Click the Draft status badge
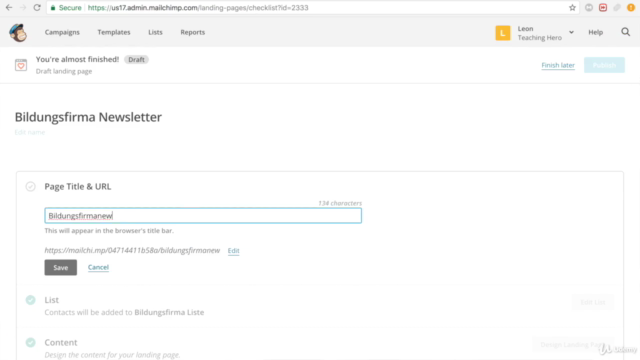This screenshot has height=360, width=640. 136,60
